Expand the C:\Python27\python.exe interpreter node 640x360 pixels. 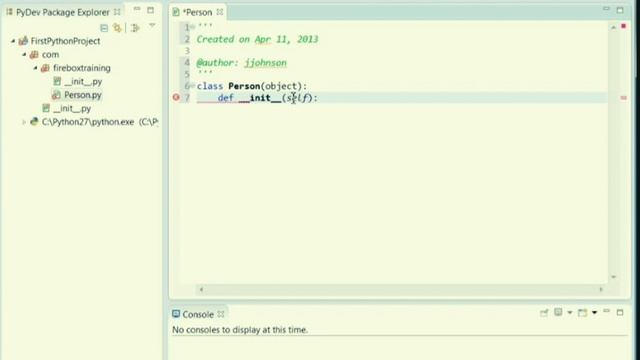coord(24,122)
